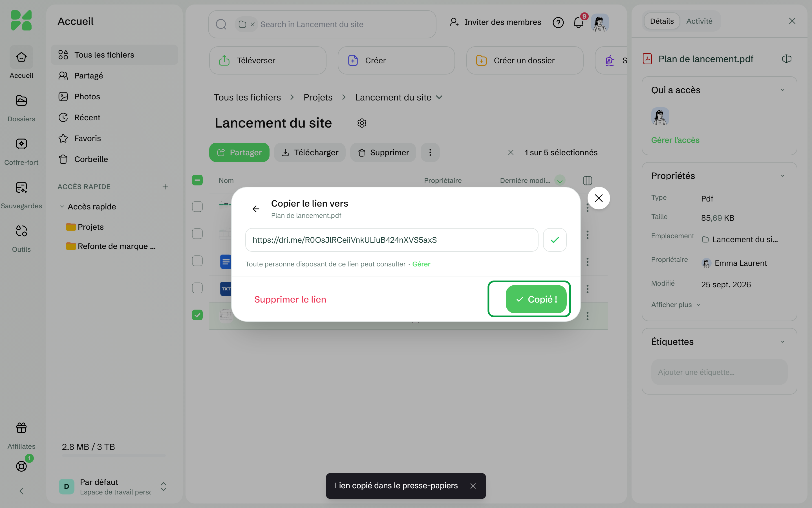
Task: Click the Gérer link in the dialog
Action: tap(421, 264)
